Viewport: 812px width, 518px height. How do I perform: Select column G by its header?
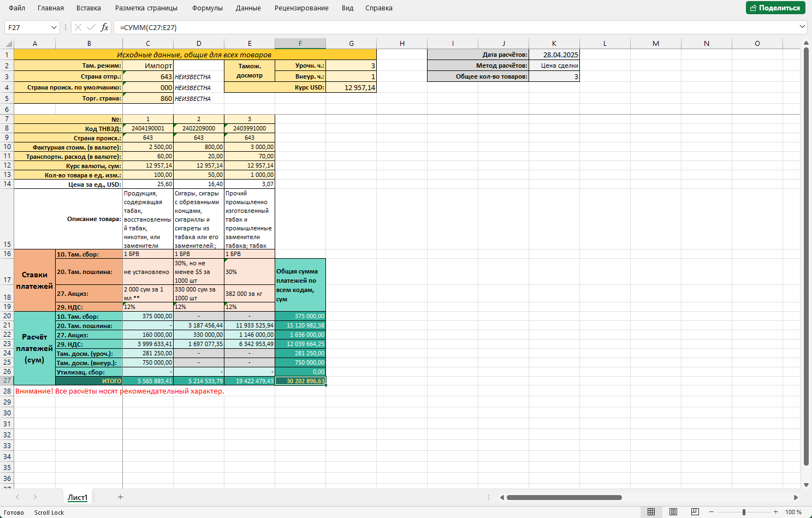tap(351, 44)
